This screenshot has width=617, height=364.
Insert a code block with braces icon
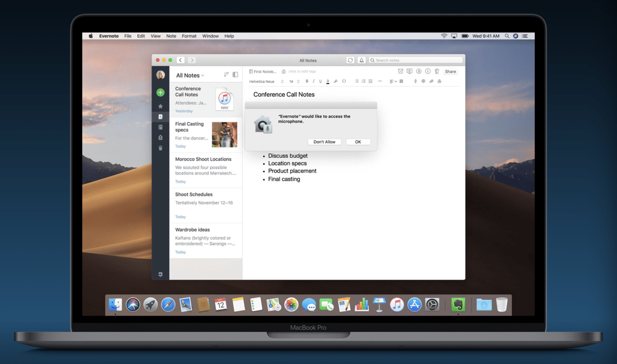[x=344, y=81]
